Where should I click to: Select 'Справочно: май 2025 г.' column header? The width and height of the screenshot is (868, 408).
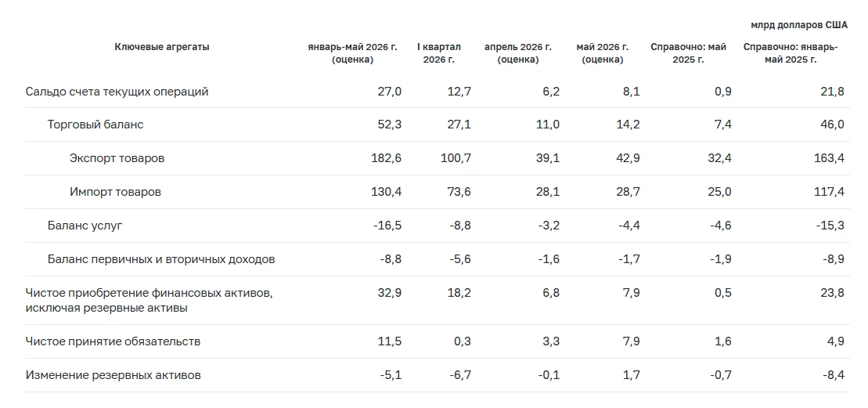tap(688, 53)
